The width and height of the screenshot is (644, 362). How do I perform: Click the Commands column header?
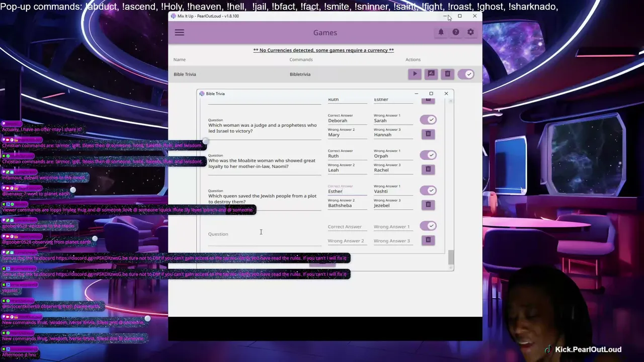[301, 59]
